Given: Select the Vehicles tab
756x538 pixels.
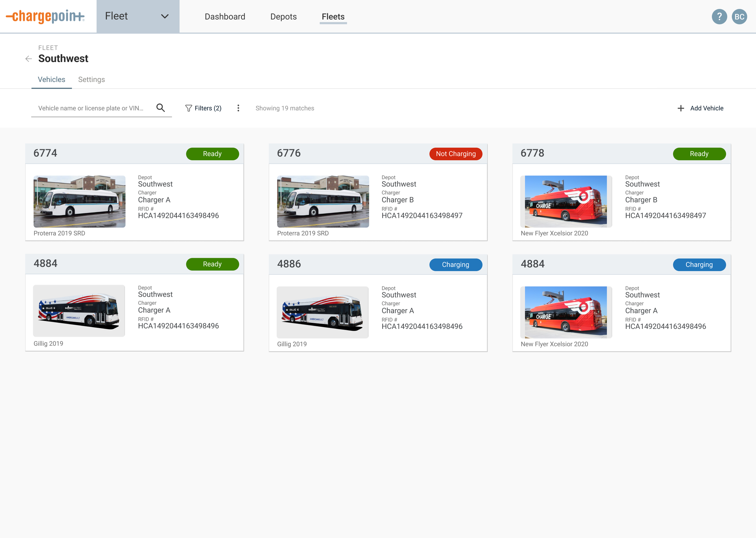Looking at the screenshot, I should pos(51,80).
